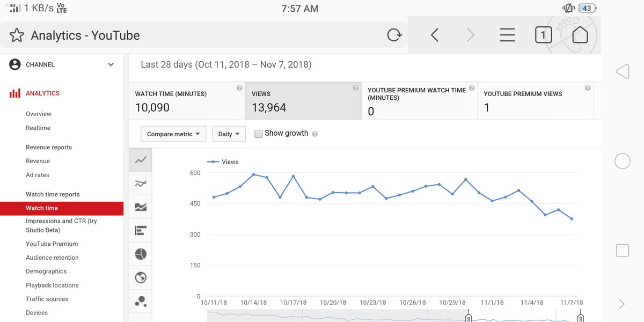The width and height of the screenshot is (644, 322).
Task: Click the Views legend entry
Action: coord(223,162)
